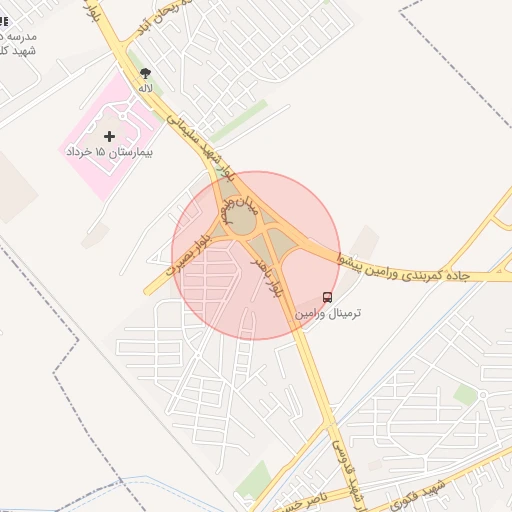
Task: Click the tree icon of لاله park
Action: [x=145, y=73]
